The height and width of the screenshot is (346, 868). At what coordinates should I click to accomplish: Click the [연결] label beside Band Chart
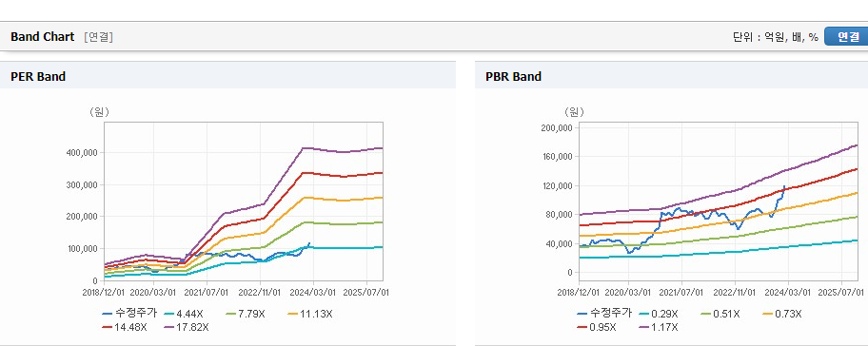[99, 37]
